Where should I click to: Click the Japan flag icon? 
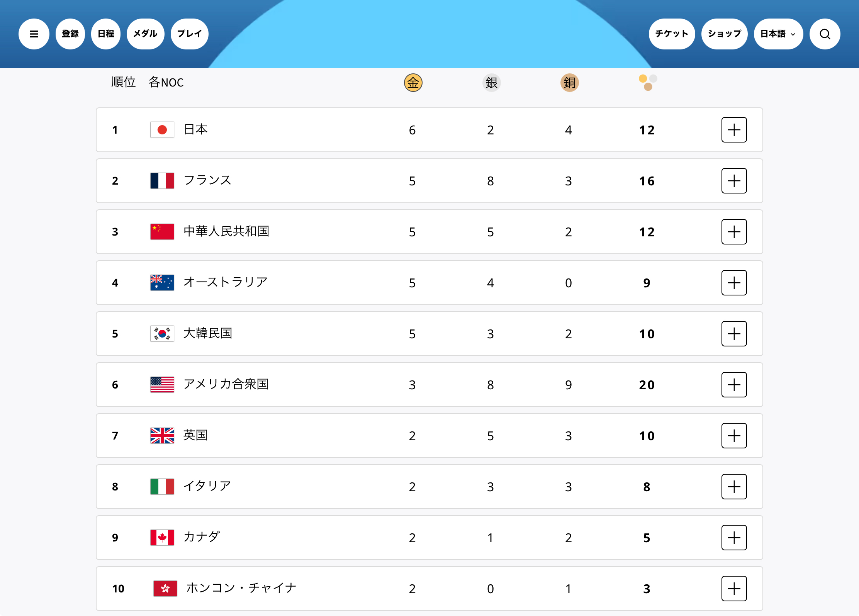[162, 130]
